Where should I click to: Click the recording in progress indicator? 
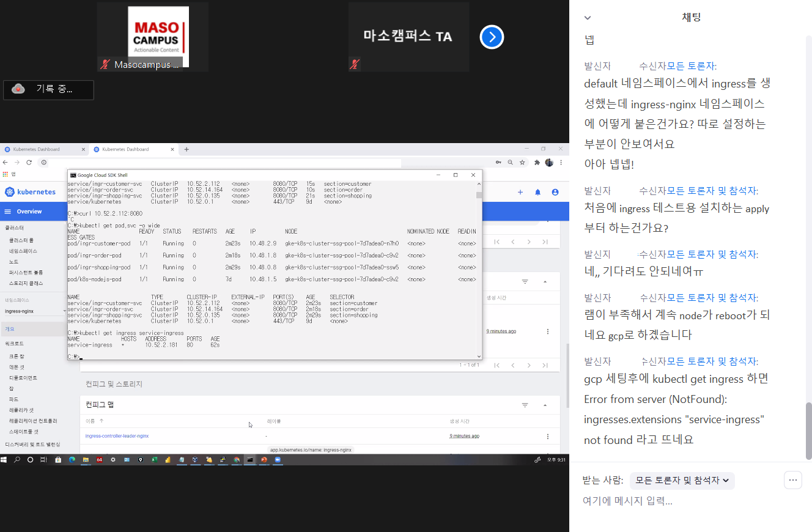[x=49, y=89]
